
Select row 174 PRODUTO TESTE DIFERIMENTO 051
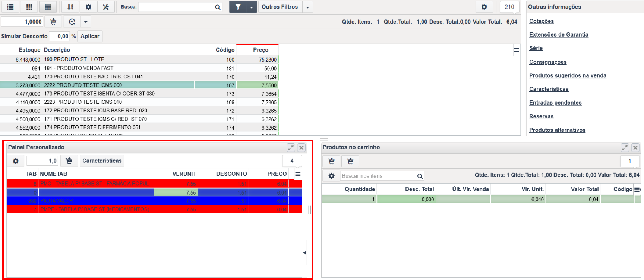pos(139,127)
